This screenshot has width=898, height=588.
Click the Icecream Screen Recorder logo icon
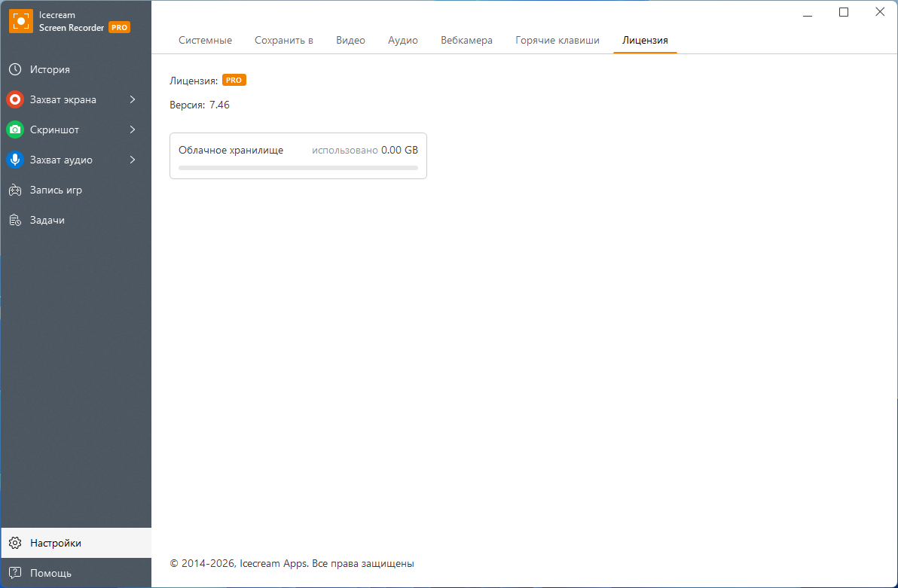pos(21,21)
